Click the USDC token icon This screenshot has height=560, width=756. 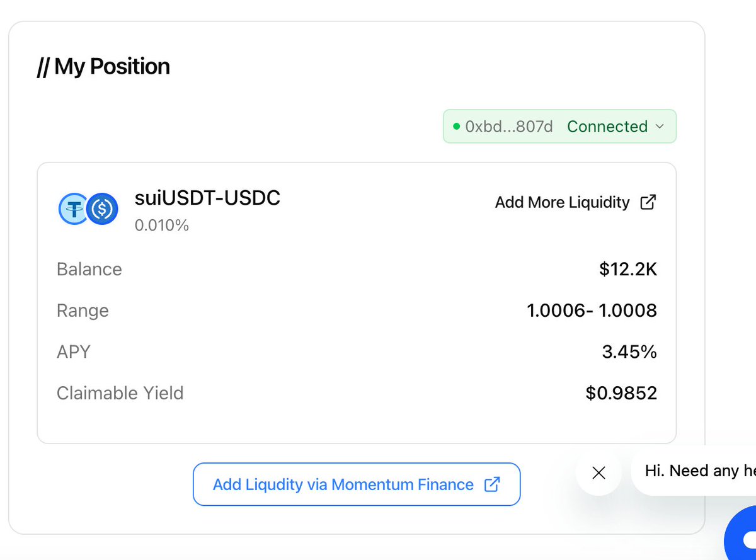tap(102, 209)
